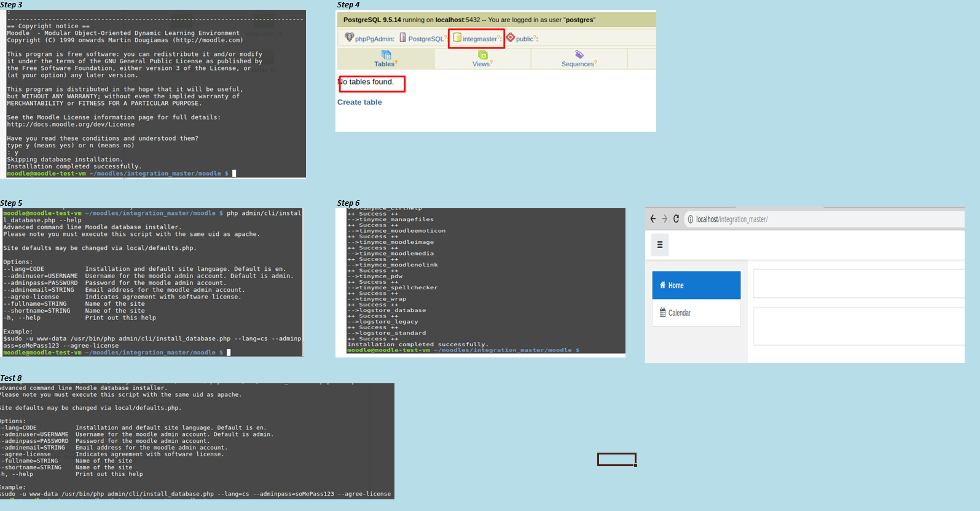This screenshot has width=980, height=511.
Task: Open the PostgreSQL server breadcrumb link
Action: tap(425, 39)
